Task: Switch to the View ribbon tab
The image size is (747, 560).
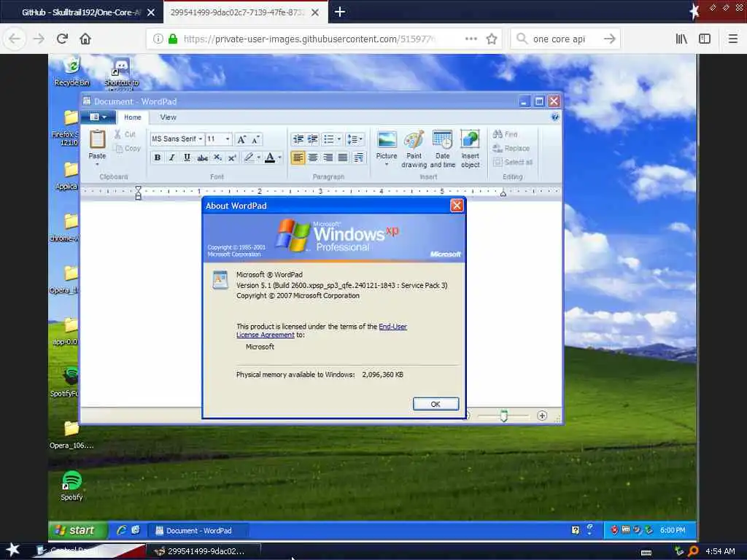Action: point(168,117)
